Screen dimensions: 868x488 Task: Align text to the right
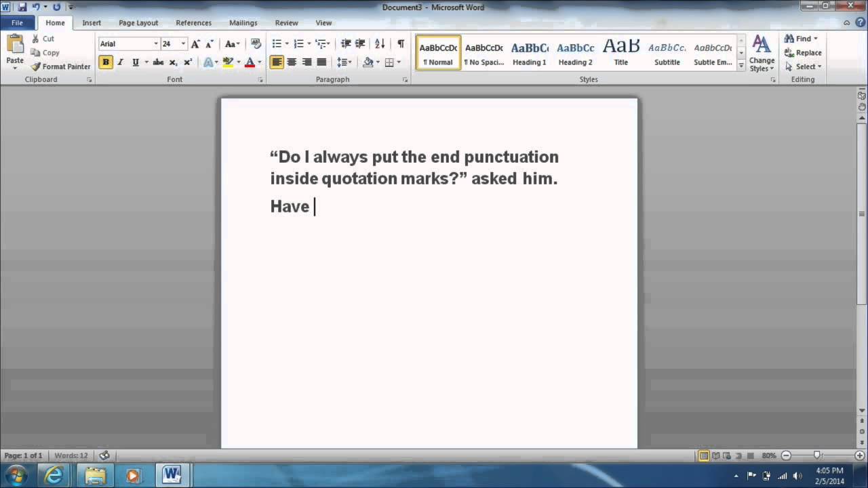[307, 62]
